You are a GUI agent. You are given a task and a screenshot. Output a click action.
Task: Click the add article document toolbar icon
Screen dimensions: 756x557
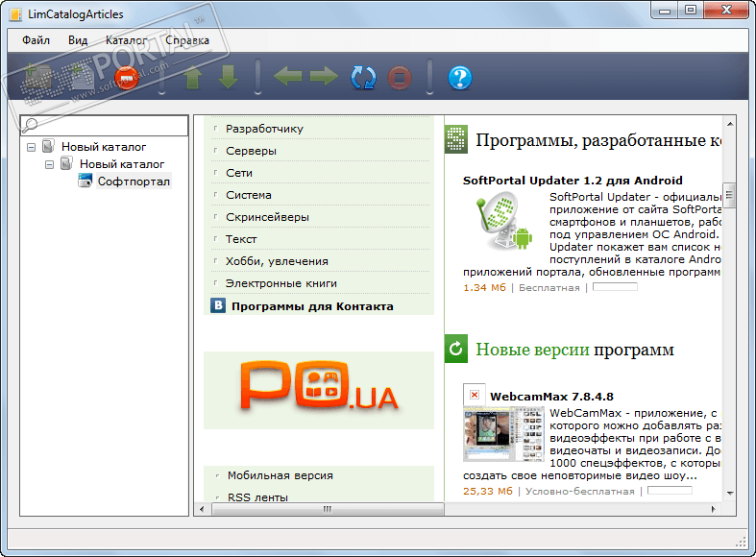coord(82,77)
